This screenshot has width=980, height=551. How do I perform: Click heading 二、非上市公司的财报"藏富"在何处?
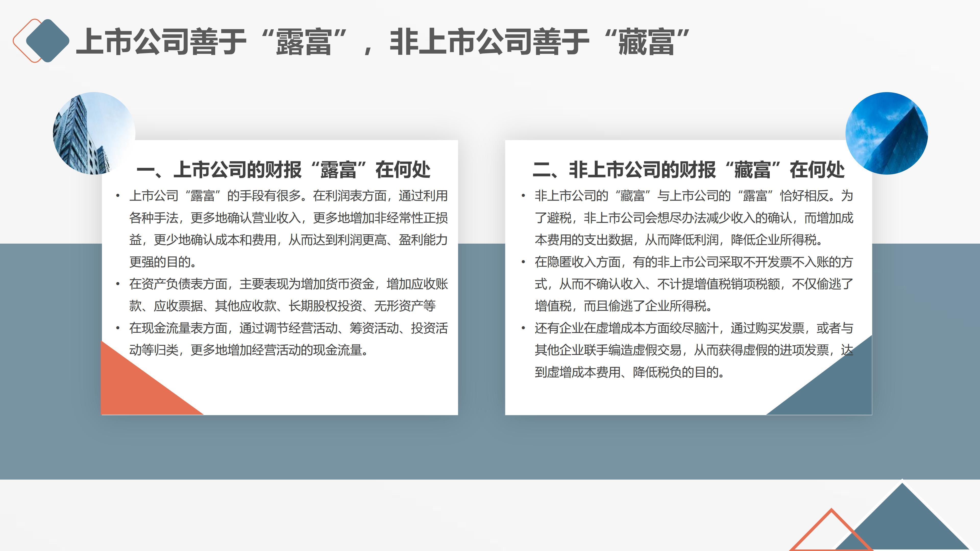click(689, 170)
